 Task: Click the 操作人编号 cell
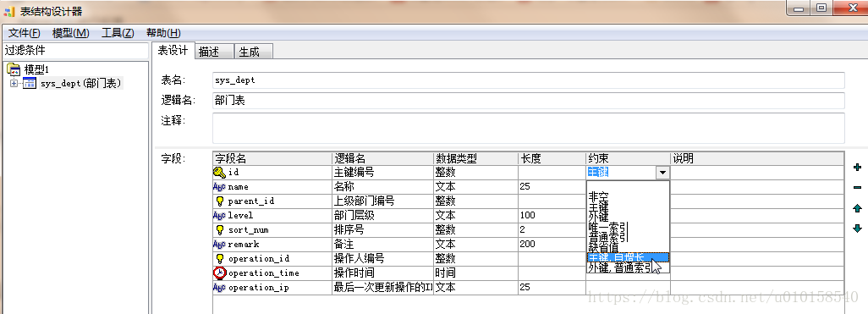click(382, 259)
